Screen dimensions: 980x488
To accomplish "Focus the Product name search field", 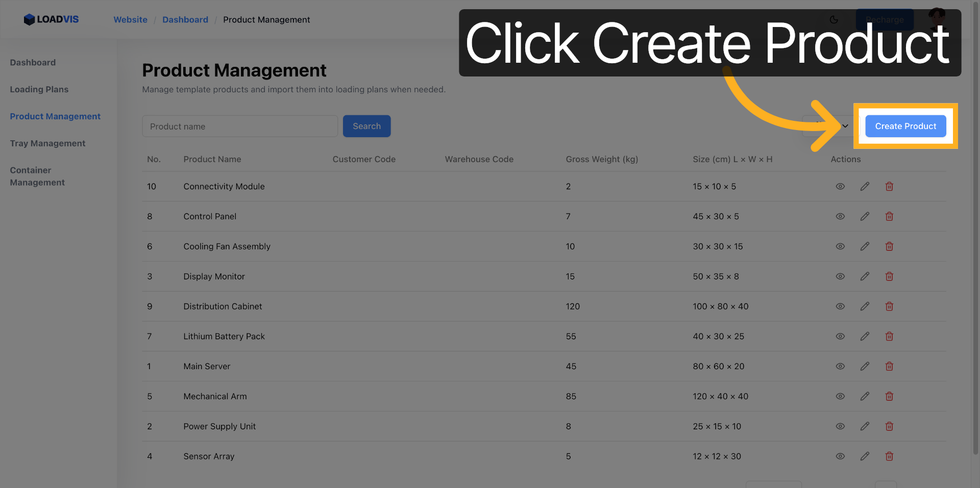I will 240,126.
